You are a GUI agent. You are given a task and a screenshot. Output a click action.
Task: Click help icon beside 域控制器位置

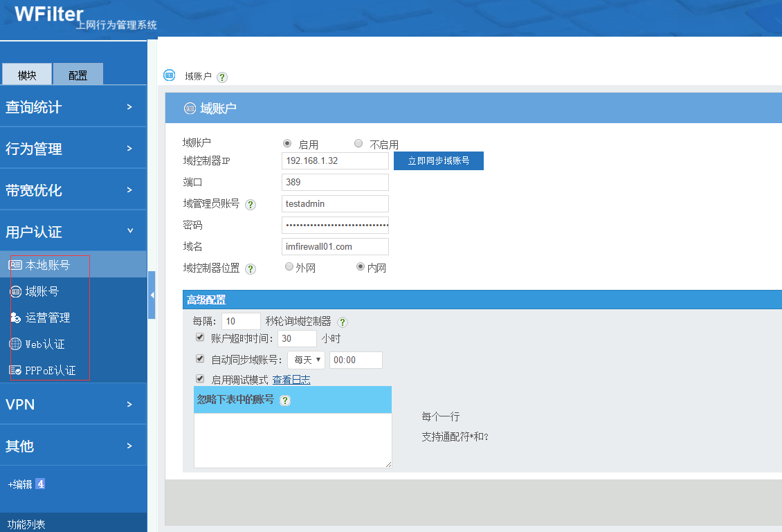click(x=251, y=269)
